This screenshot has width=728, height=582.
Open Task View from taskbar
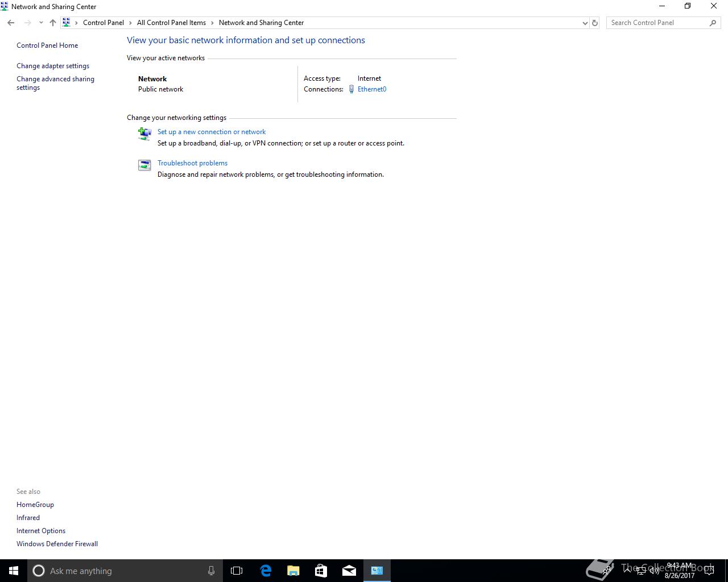[x=237, y=571]
